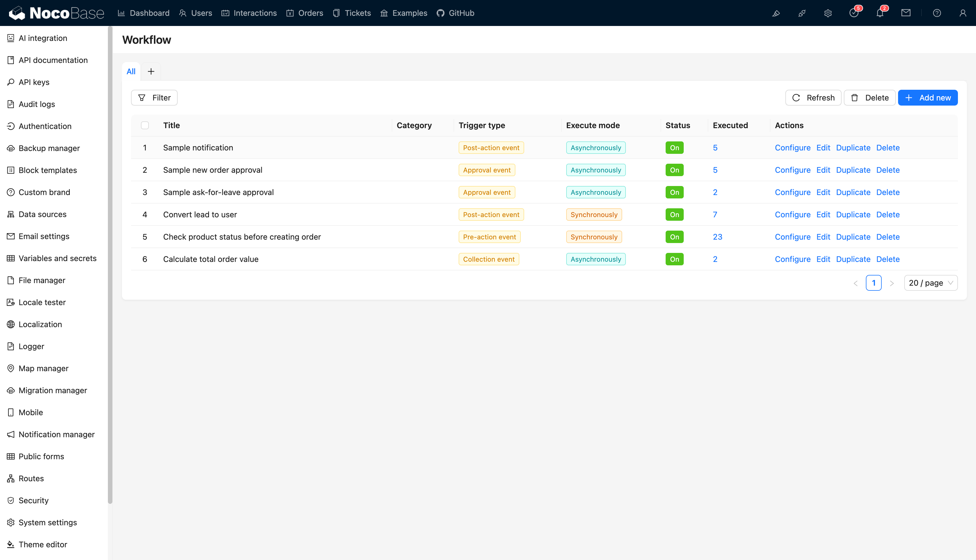This screenshot has width=976, height=560.
Task: Click the sidebar vertical scrollbar
Action: 110,265
